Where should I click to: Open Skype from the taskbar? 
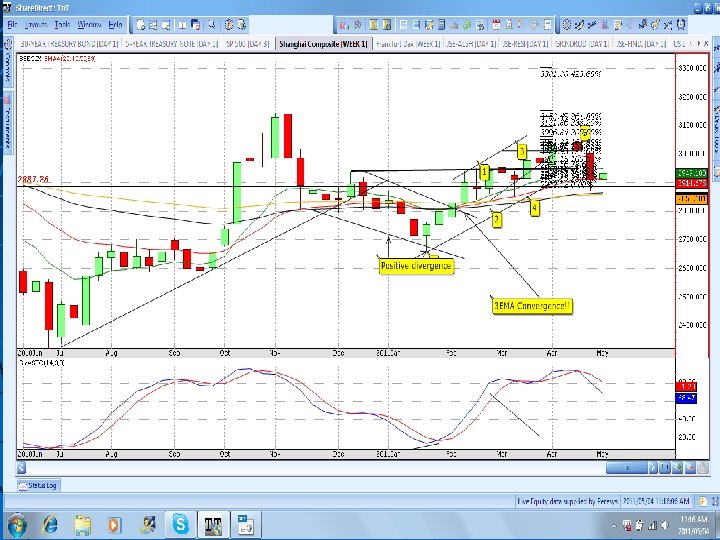[x=180, y=524]
